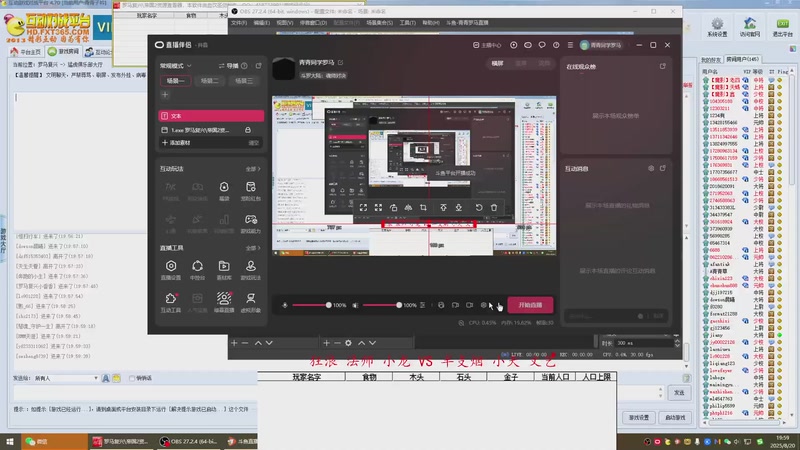This screenshot has width=800, height=450.
Task: Move source layer up in toolbar
Action: pos(443,208)
